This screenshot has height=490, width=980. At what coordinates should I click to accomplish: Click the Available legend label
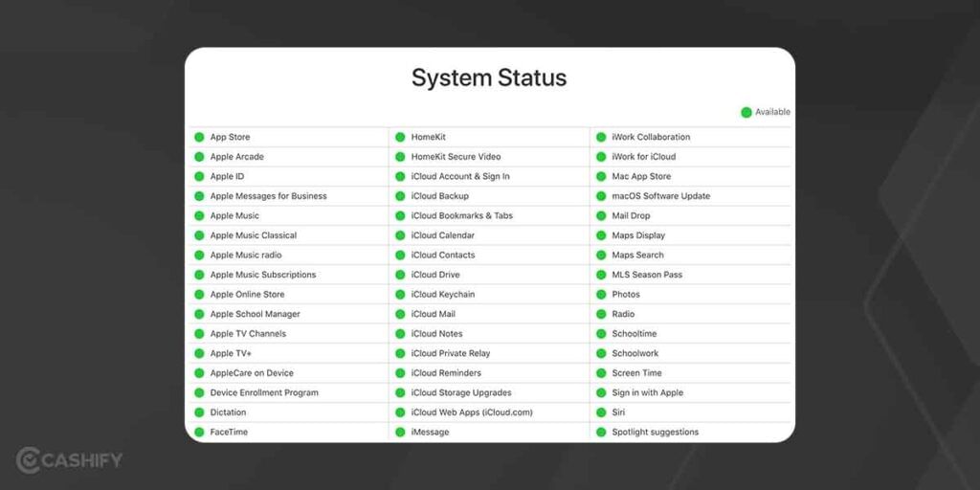pyautogui.click(x=772, y=113)
